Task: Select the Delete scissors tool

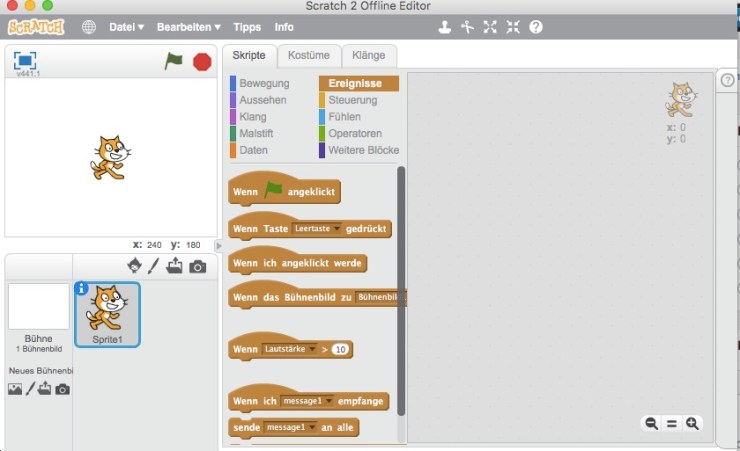Action: 467,27
